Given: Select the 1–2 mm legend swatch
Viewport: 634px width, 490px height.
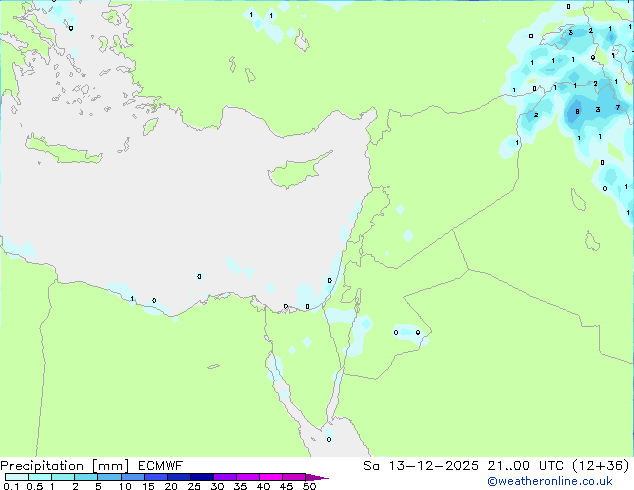Looking at the screenshot, I should tap(63, 477).
